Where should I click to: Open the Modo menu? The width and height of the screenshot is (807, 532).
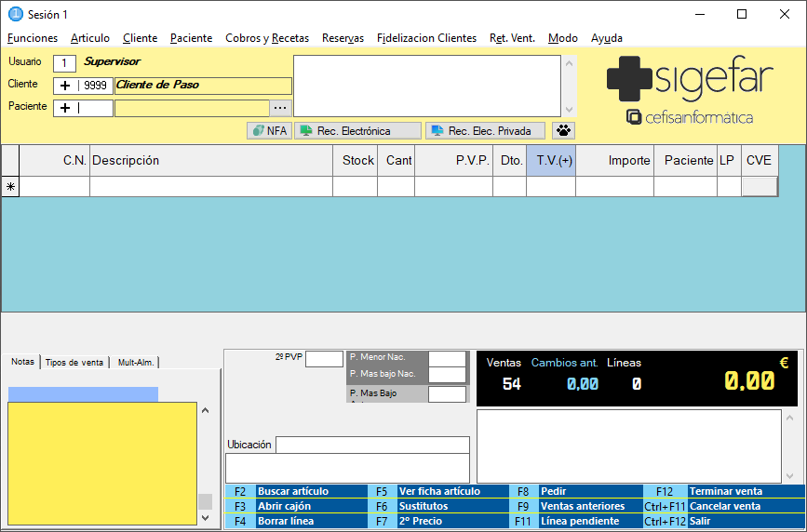(562, 38)
